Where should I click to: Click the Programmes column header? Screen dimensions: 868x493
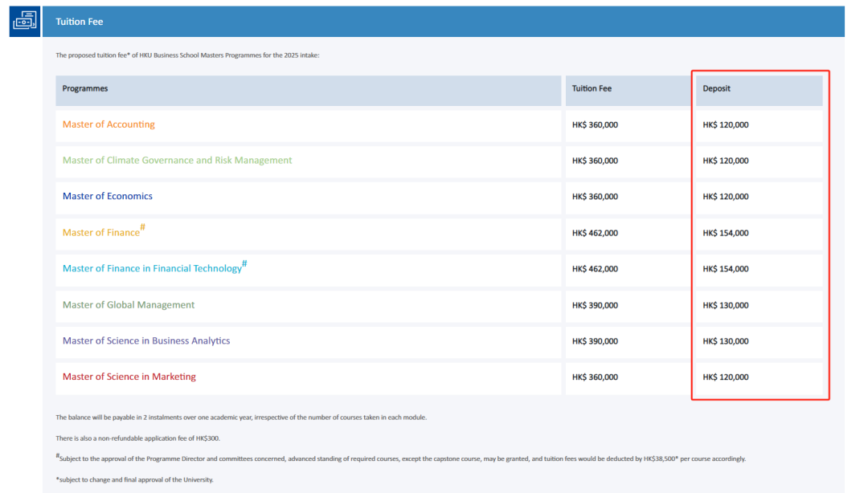pos(309,90)
